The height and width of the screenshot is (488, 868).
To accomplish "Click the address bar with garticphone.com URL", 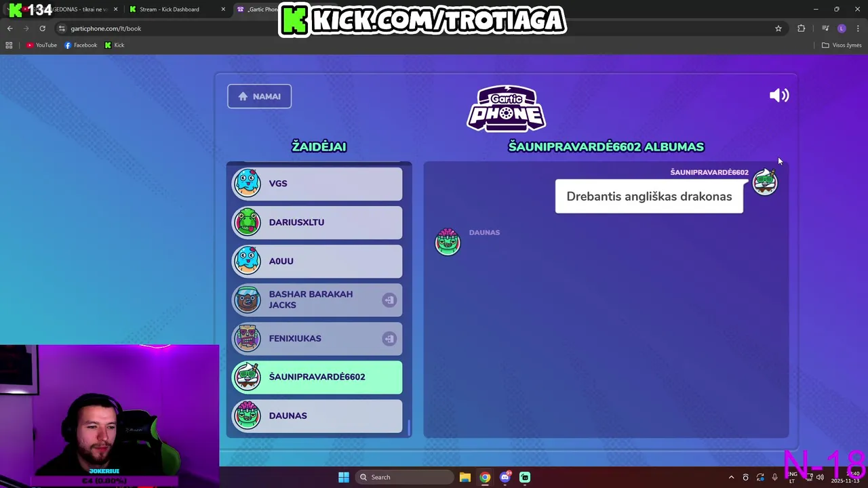I will click(x=420, y=28).
